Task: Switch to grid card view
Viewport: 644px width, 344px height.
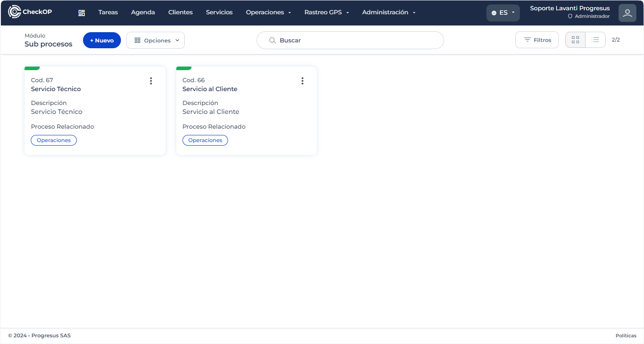Action: (575, 40)
